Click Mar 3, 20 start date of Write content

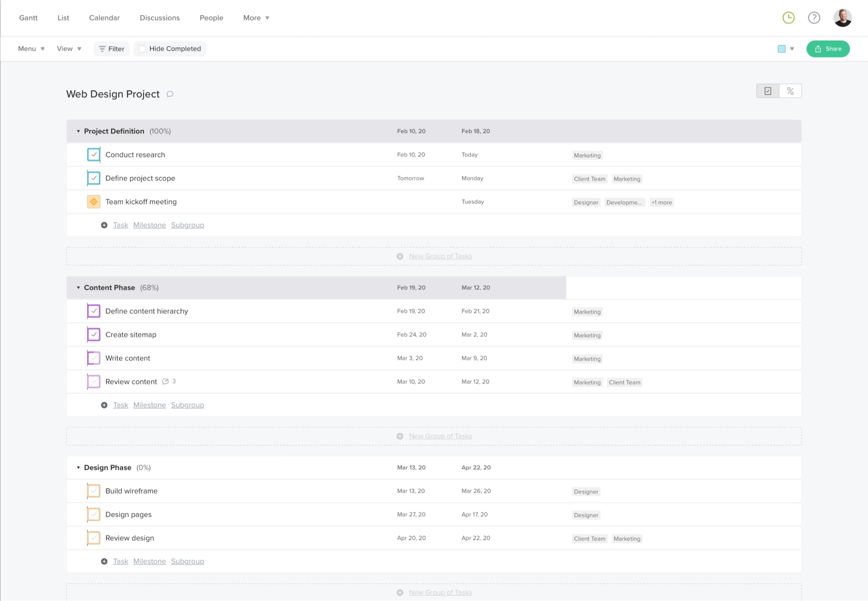[410, 358]
